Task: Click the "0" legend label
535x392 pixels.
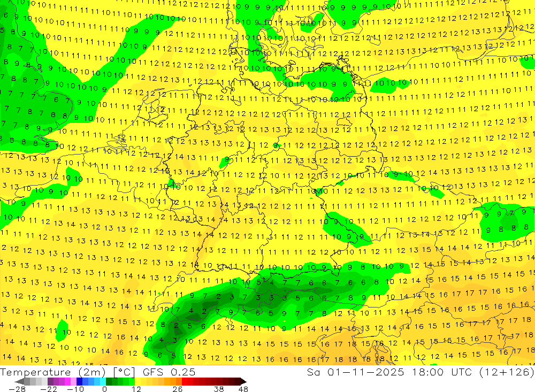Action: pos(104,389)
